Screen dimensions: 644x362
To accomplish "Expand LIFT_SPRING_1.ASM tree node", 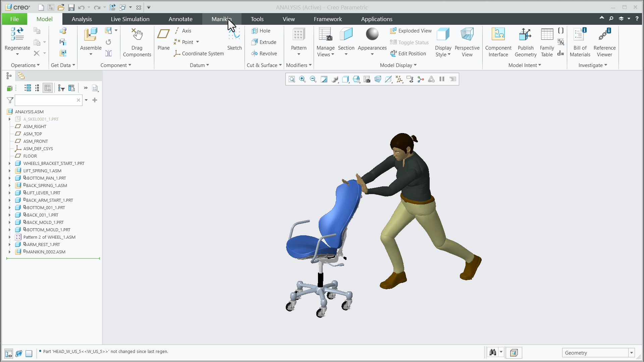I will (9, 171).
